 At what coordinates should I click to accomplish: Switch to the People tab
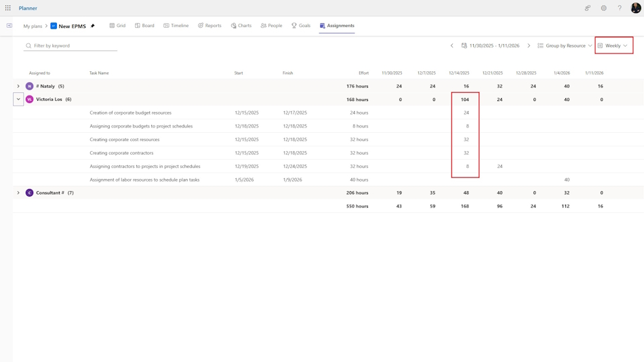(x=271, y=26)
